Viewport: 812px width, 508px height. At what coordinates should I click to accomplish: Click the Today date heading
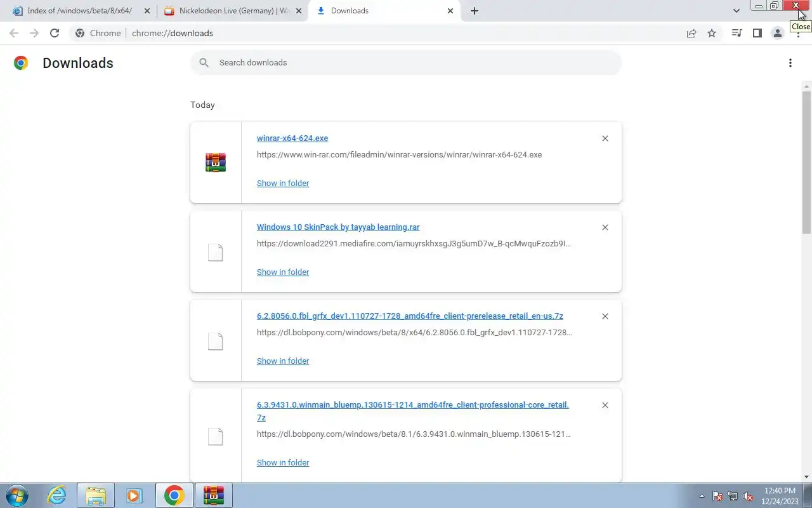pos(202,105)
